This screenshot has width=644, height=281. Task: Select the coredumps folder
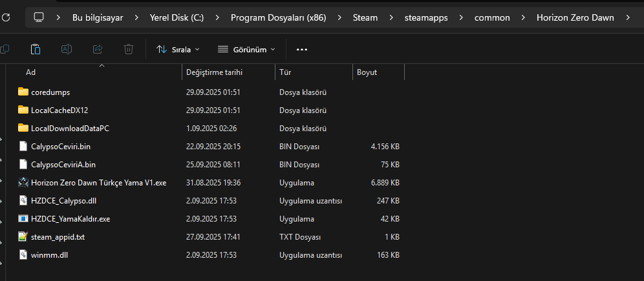click(x=50, y=92)
